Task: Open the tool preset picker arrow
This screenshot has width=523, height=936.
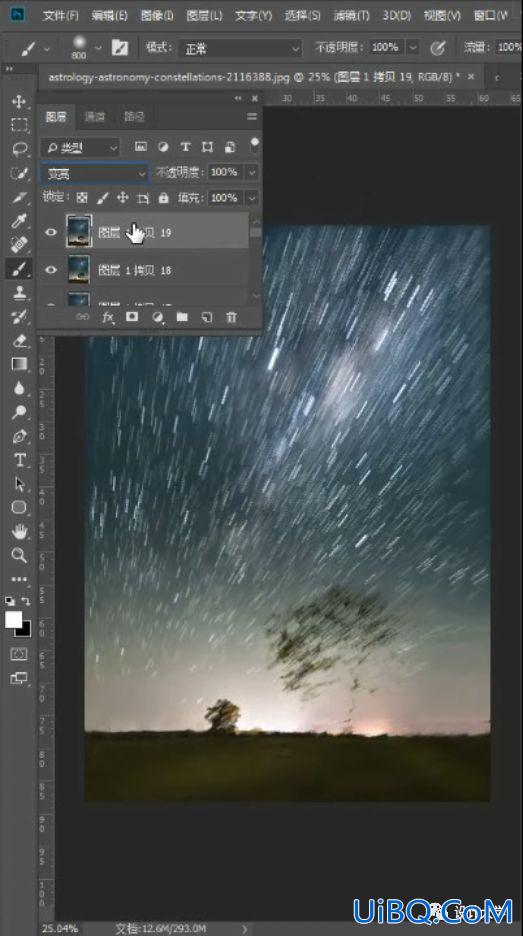Action: [x=47, y=48]
